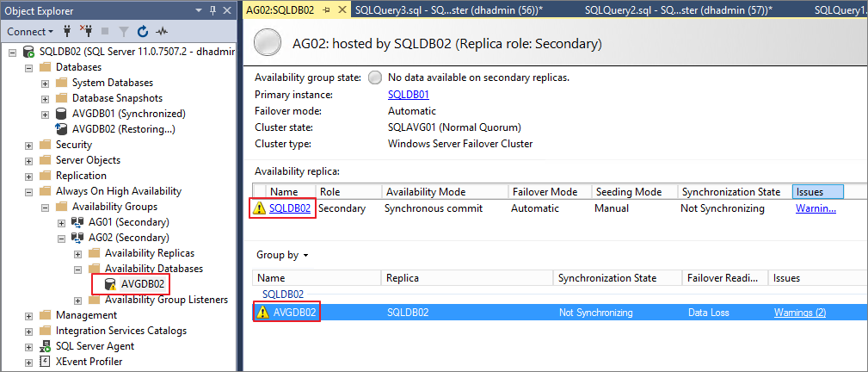Click the AG01 (Secondary) group icon
868x372 pixels.
[77, 222]
